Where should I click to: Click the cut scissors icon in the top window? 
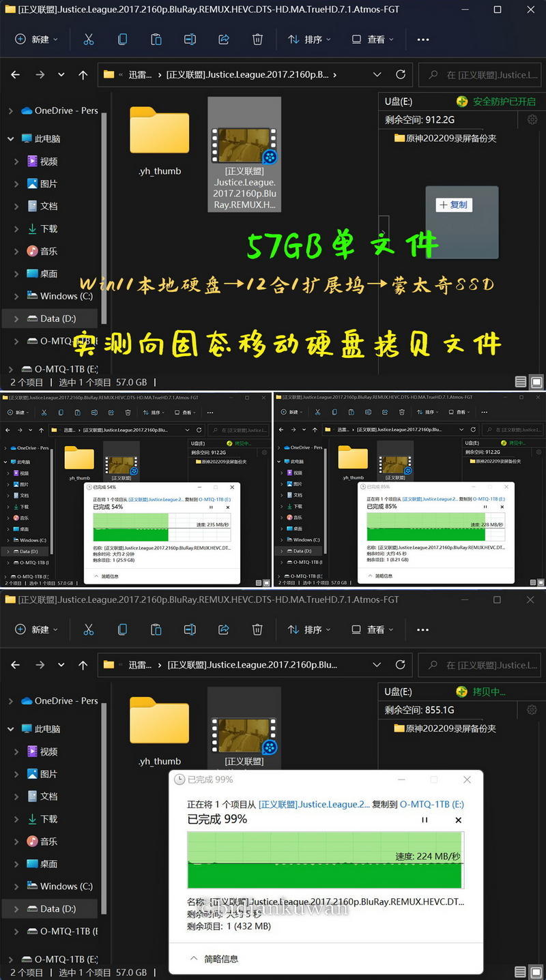(x=88, y=40)
